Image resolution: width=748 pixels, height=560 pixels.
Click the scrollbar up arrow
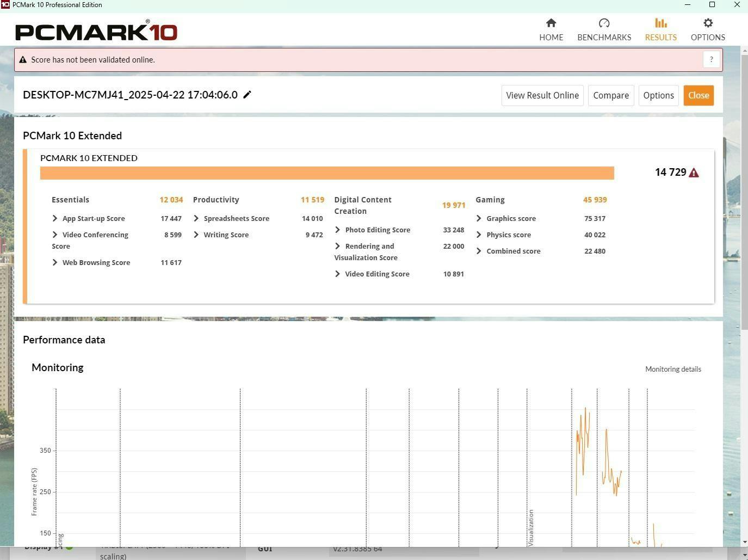[x=744, y=50]
